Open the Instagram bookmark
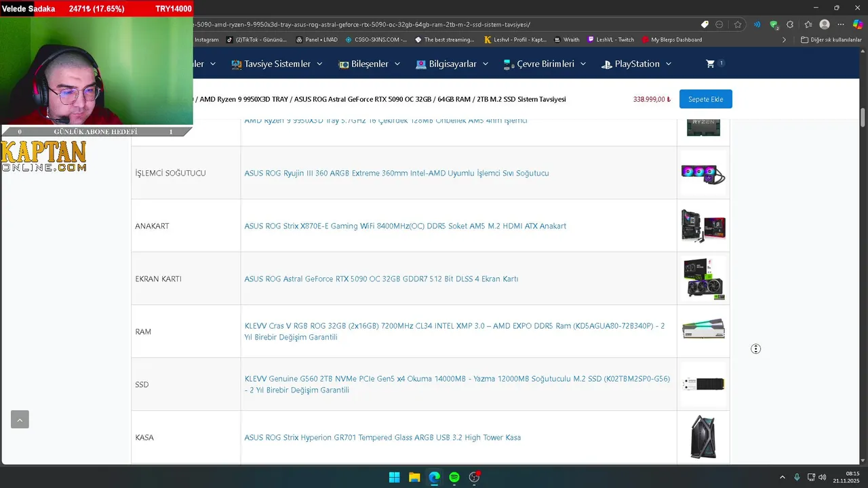The height and width of the screenshot is (488, 868). tap(206, 40)
